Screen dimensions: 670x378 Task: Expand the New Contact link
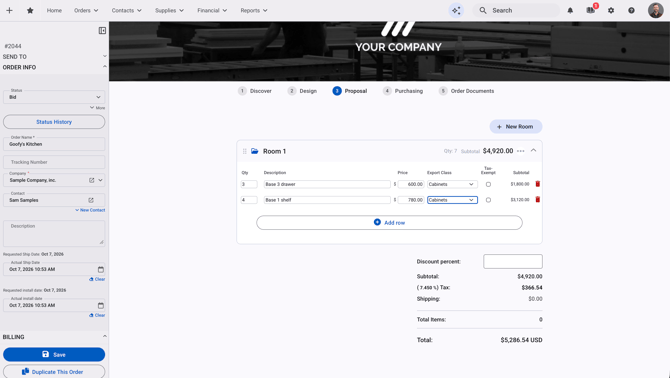point(90,210)
